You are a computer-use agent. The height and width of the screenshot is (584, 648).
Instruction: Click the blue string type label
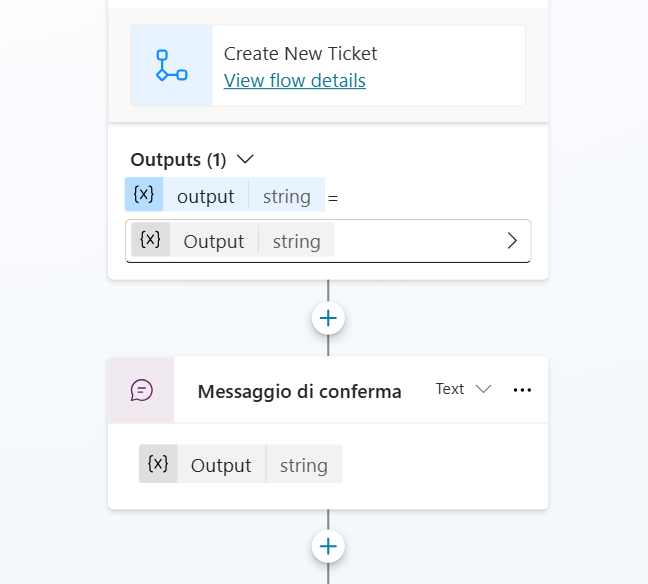click(286, 196)
